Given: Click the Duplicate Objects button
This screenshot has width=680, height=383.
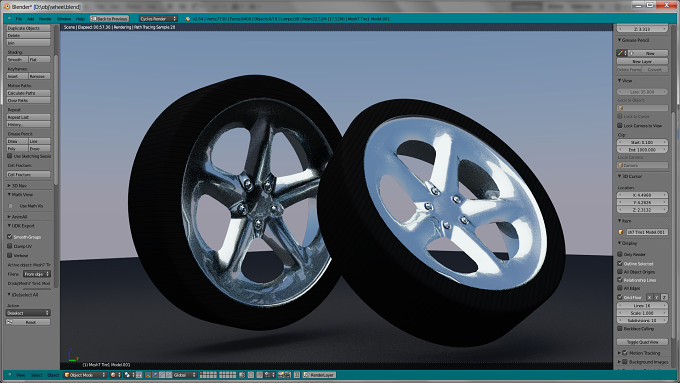Looking at the screenshot, I should click(28, 28).
